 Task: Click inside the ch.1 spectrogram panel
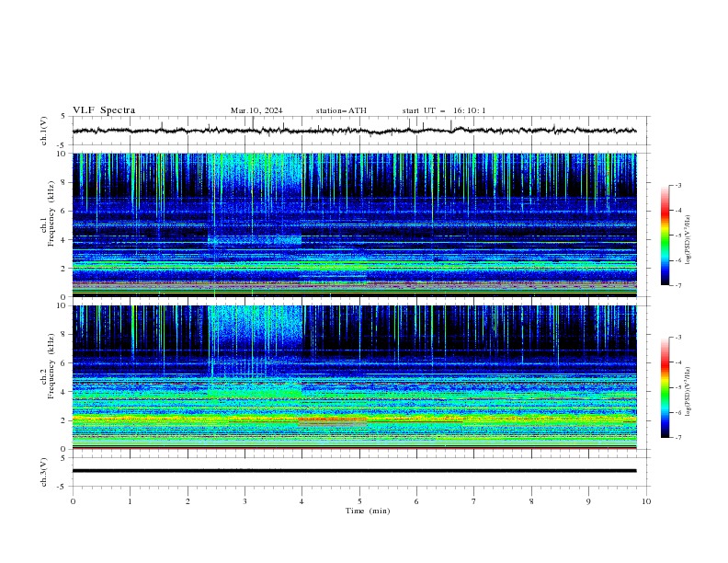point(354,224)
